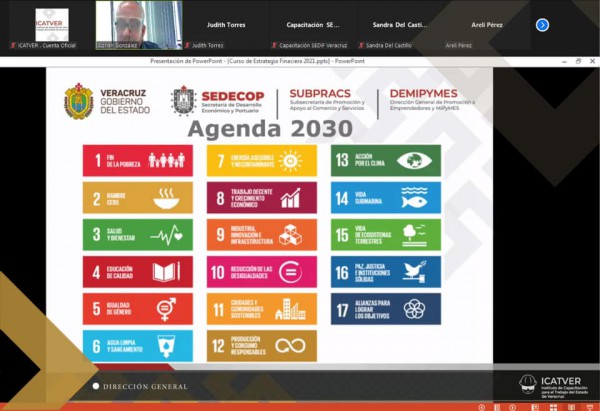The image size is (600, 411).
Task: Click open book icon on goal 4 tile
Action: coord(166,272)
